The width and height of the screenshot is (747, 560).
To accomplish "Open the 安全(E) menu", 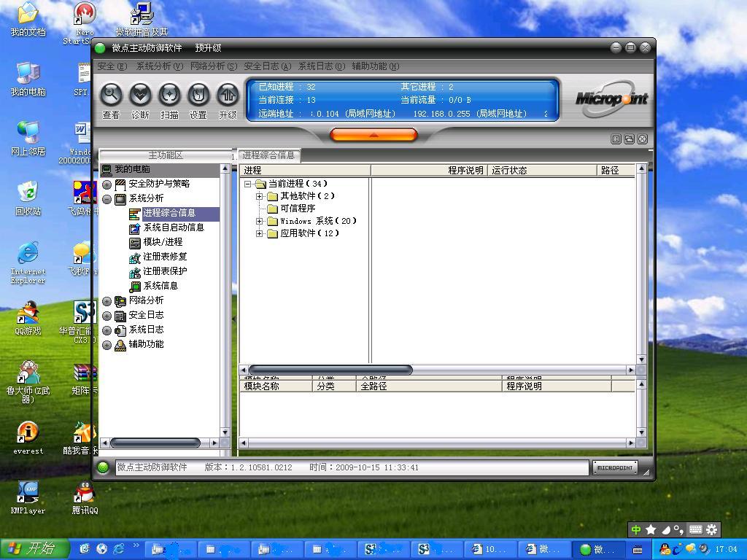I will tap(112, 66).
